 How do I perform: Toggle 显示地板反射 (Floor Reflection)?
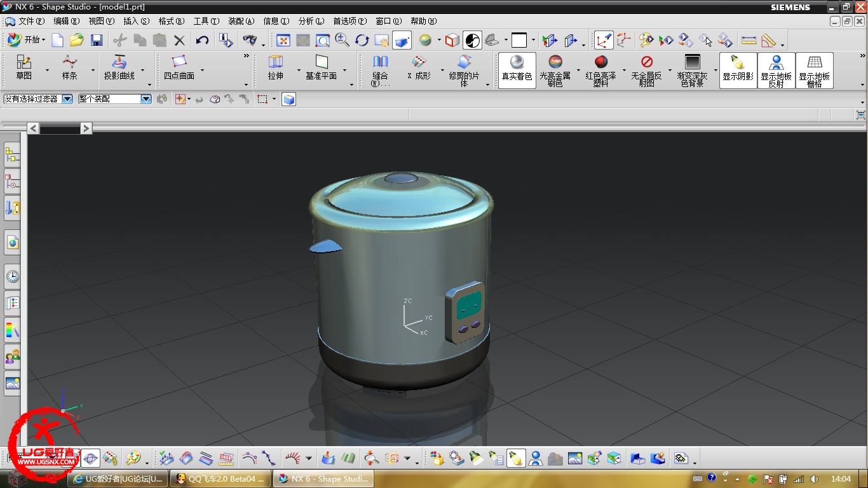click(x=776, y=70)
